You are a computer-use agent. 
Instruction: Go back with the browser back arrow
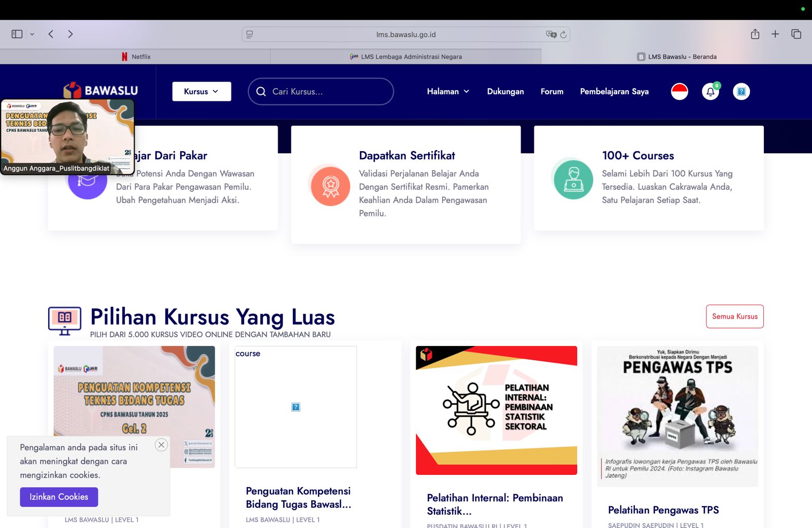tap(51, 34)
